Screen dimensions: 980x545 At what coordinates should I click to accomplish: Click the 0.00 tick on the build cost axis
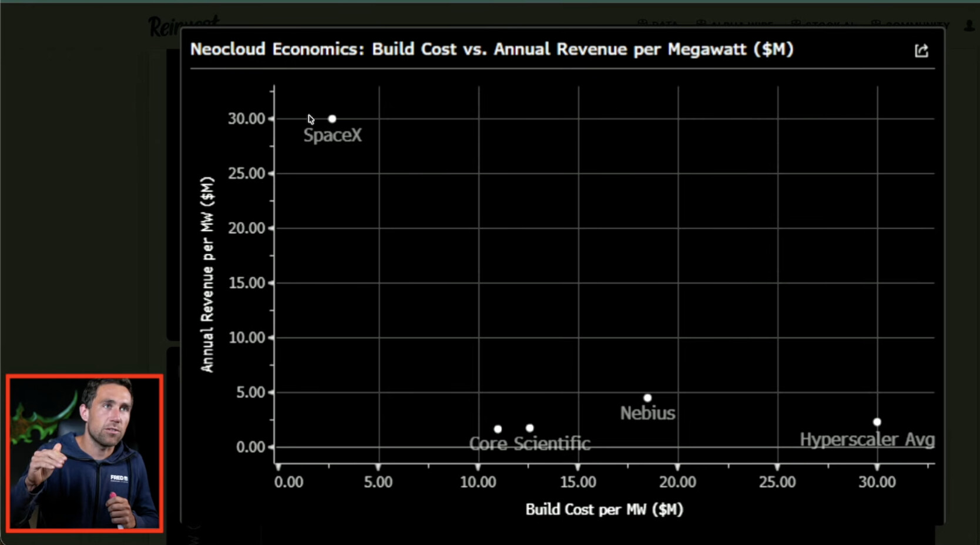(x=288, y=482)
